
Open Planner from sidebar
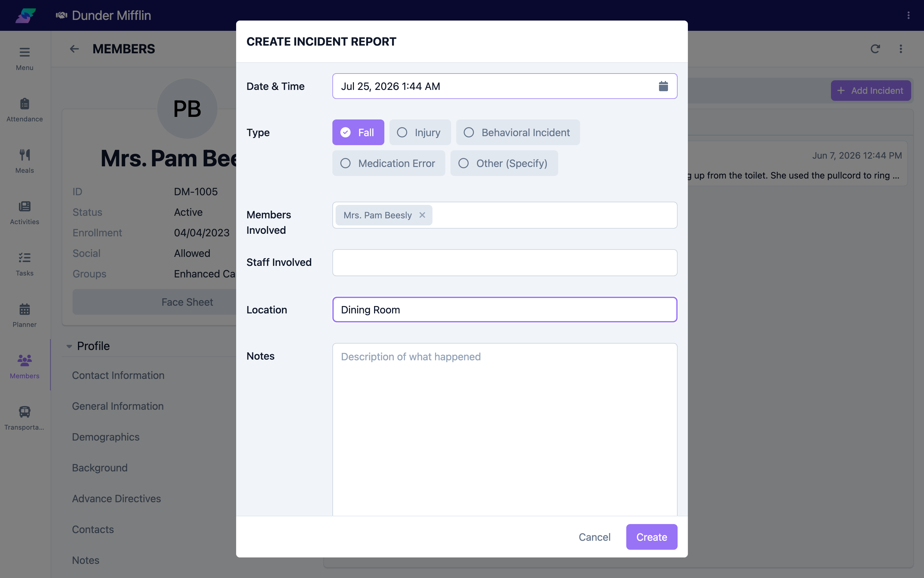point(24,315)
